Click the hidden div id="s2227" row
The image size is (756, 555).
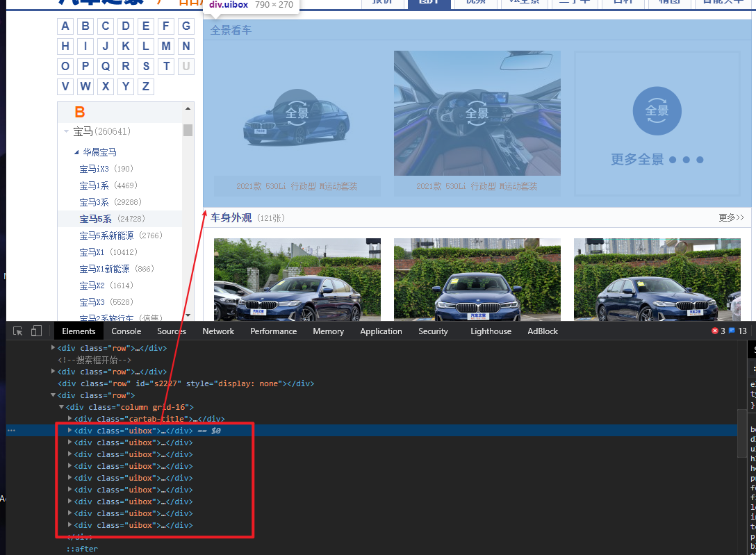tap(186, 383)
